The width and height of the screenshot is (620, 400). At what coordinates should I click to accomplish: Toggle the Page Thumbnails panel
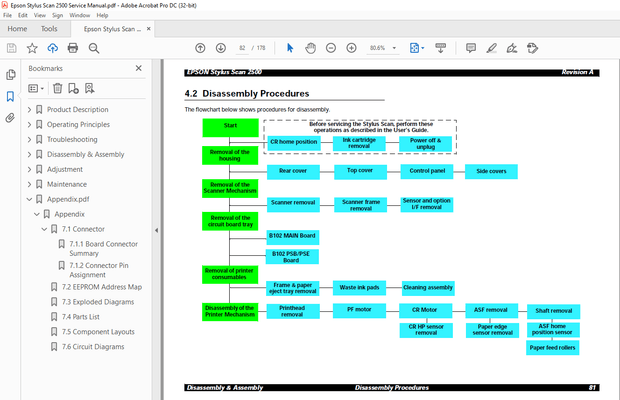10,75
